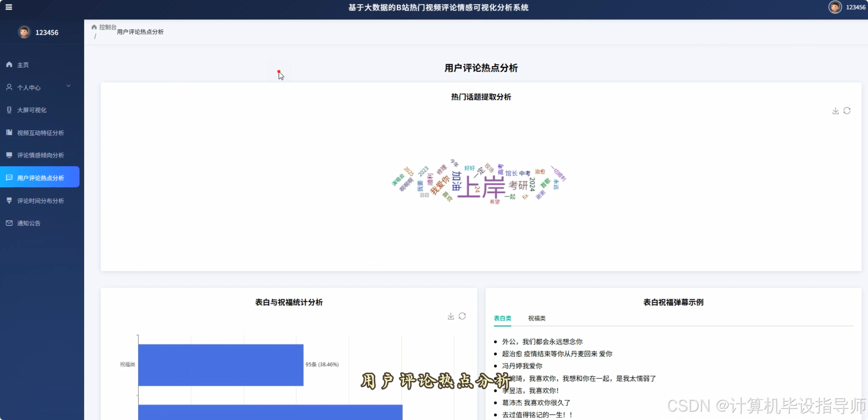Click the sidebar username 123456

coord(47,32)
